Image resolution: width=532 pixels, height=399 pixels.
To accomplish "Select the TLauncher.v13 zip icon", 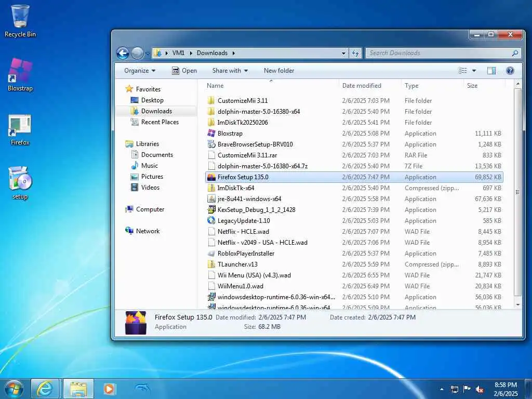I will (211, 264).
